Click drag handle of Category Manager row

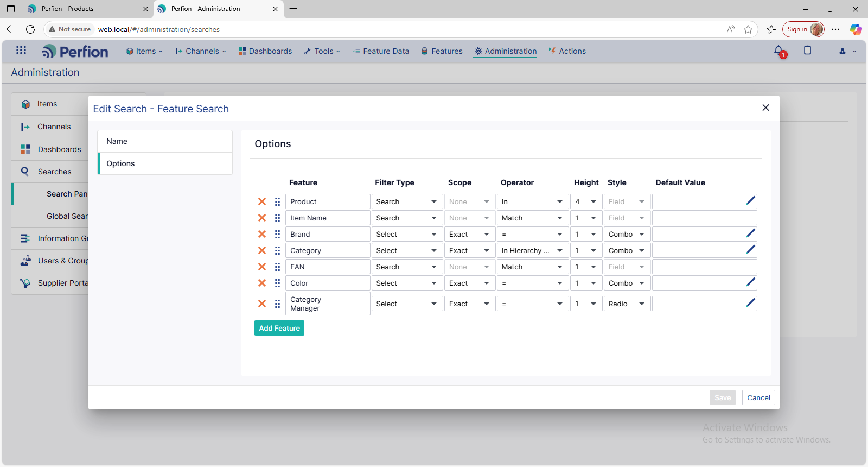(277, 304)
